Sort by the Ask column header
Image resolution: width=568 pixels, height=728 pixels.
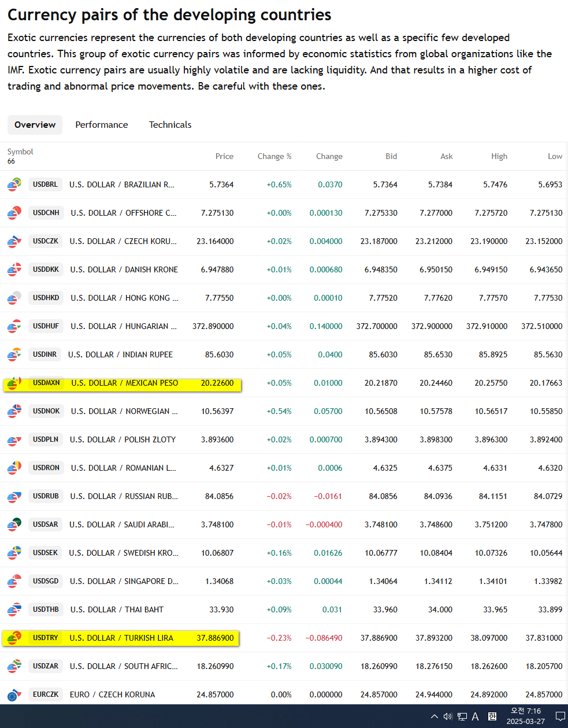point(447,156)
